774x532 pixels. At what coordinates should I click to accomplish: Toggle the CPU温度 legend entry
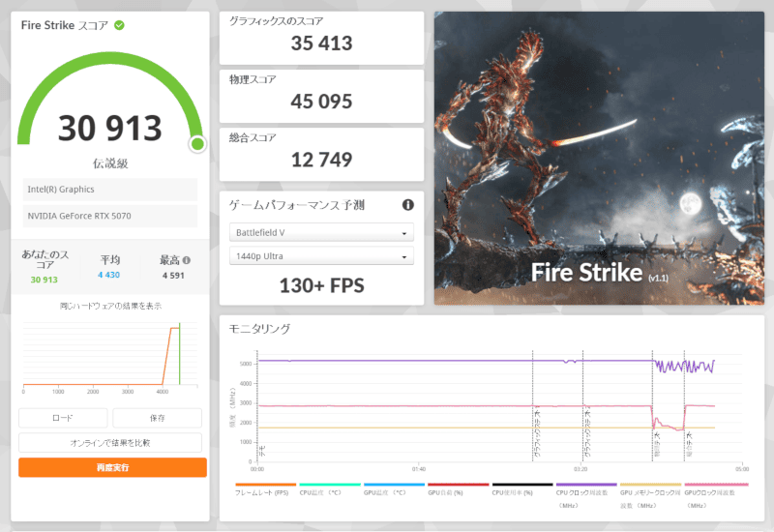[329, 493]
